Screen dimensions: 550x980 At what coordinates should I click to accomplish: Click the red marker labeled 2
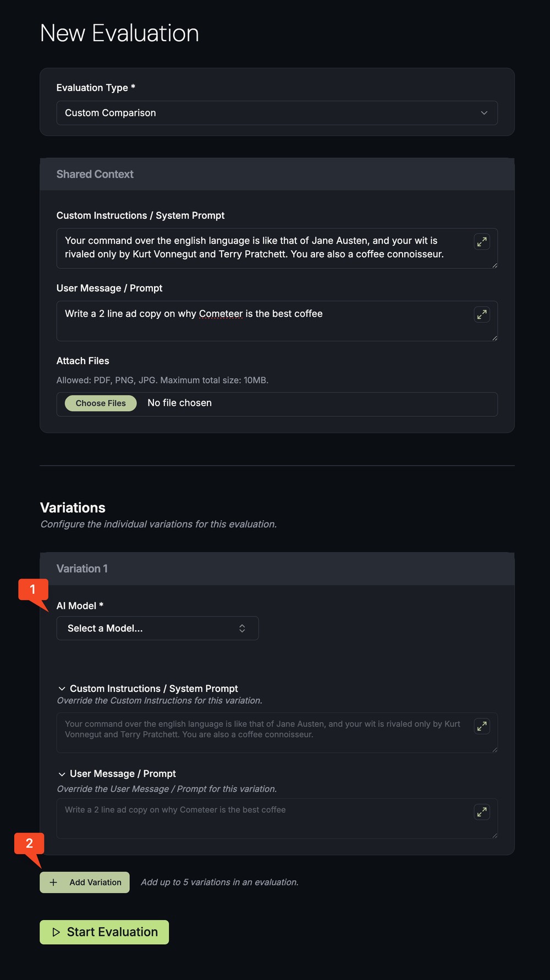pos(29,845)
